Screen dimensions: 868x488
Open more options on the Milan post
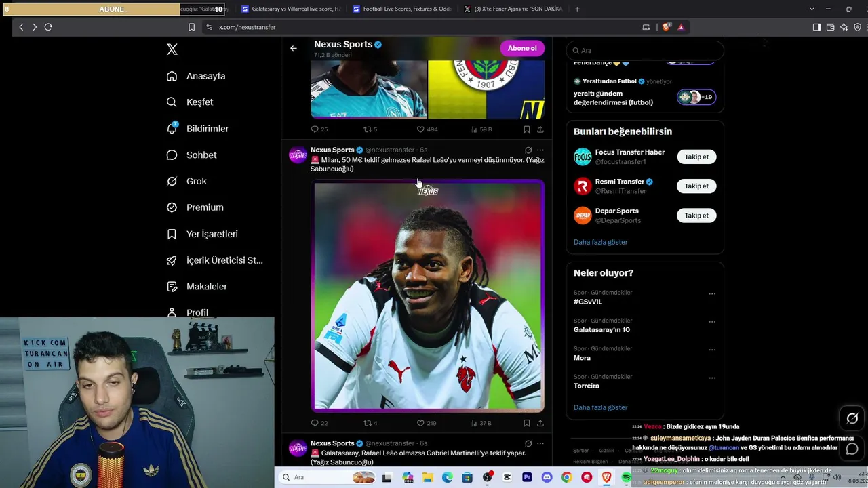540,150
